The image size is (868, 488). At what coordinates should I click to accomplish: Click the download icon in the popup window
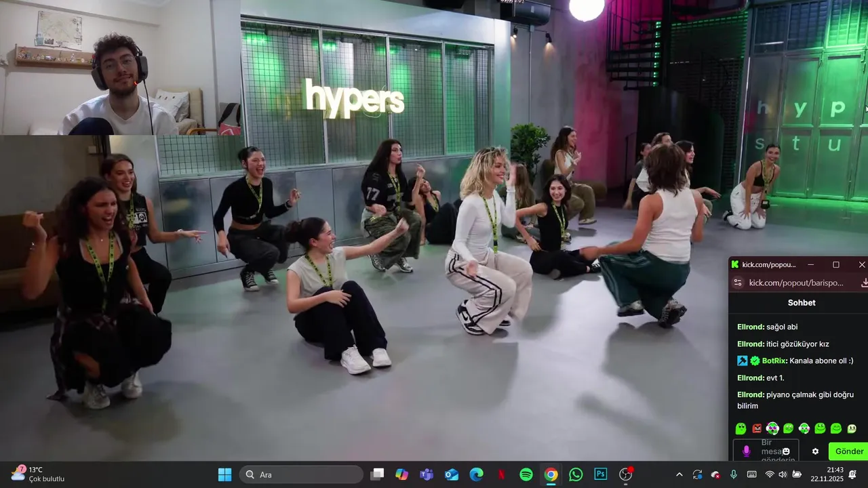coord(865,283)
